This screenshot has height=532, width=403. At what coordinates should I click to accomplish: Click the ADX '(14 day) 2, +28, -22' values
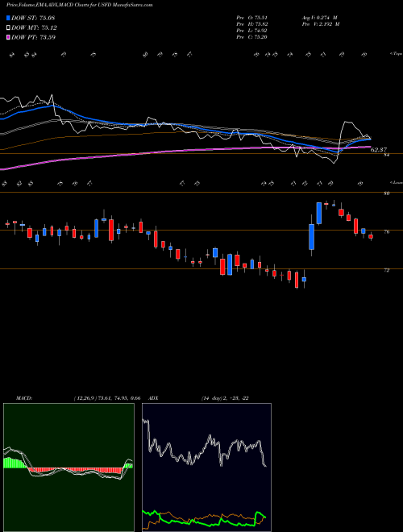(225, 398)
